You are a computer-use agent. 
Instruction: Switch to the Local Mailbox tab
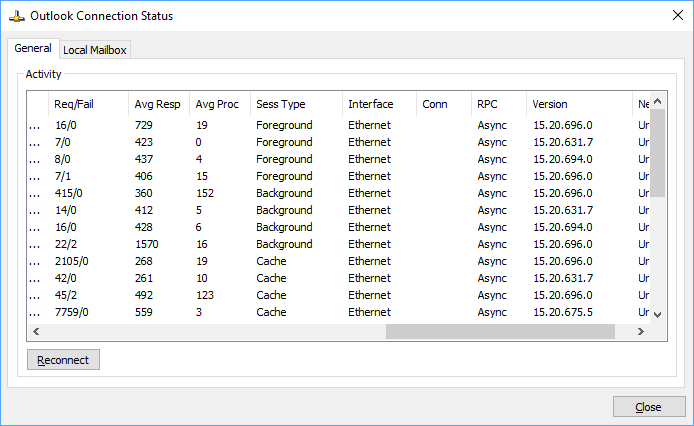tap(95, 50)
